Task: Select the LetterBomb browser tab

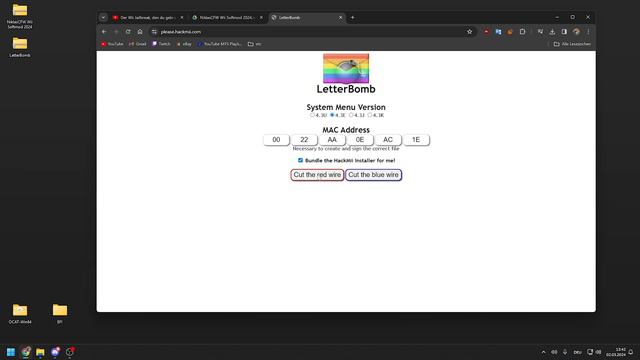Action: pos(306,18)
